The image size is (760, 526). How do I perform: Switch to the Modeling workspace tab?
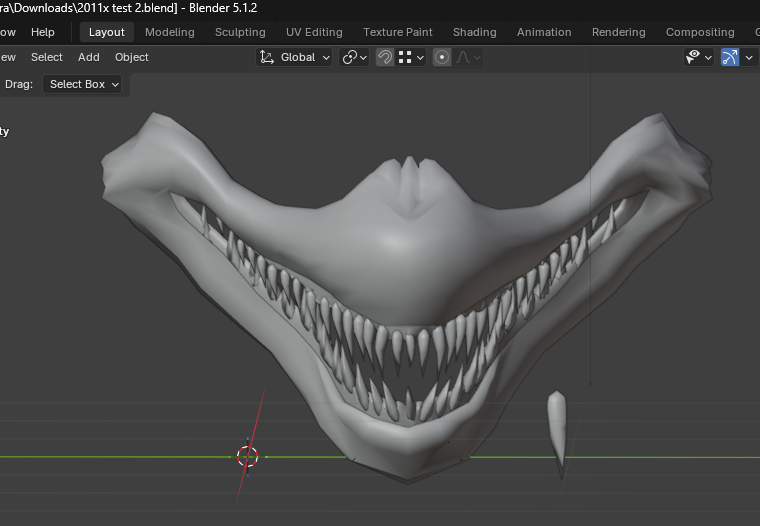click(x=170, y=32)
